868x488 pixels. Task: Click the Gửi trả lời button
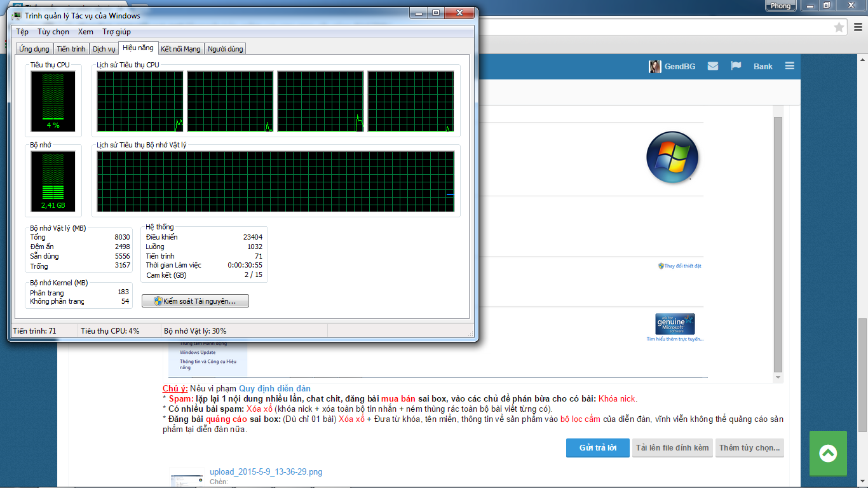(598, 448)
